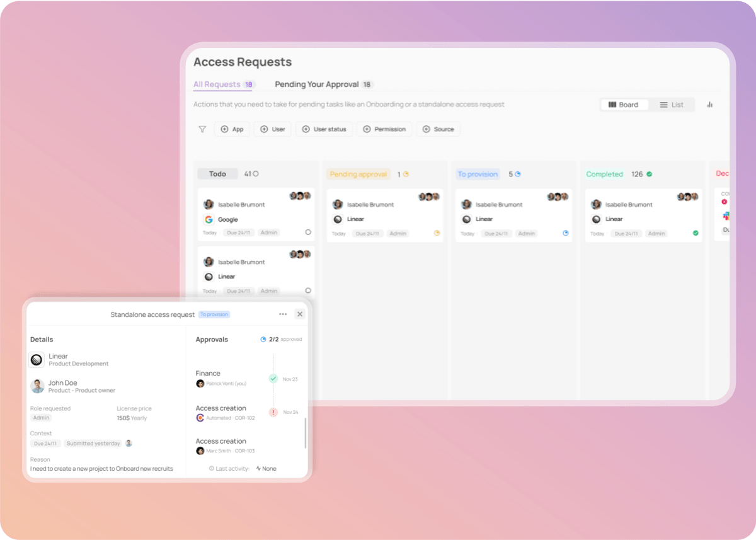Open the analytics bar chart icon

[710, 105]
